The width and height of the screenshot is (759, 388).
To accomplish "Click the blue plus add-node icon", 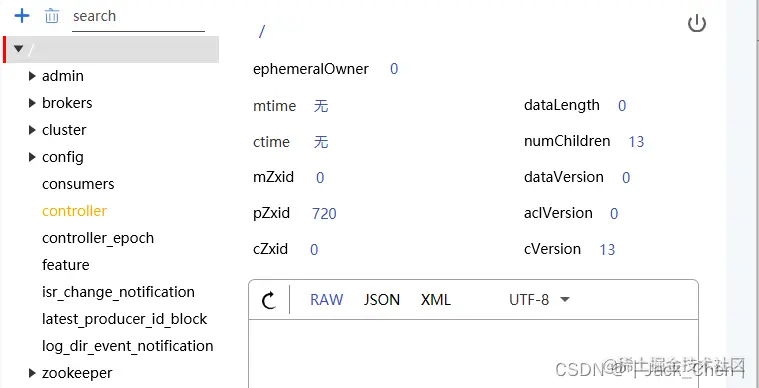I will coord(22,16).
